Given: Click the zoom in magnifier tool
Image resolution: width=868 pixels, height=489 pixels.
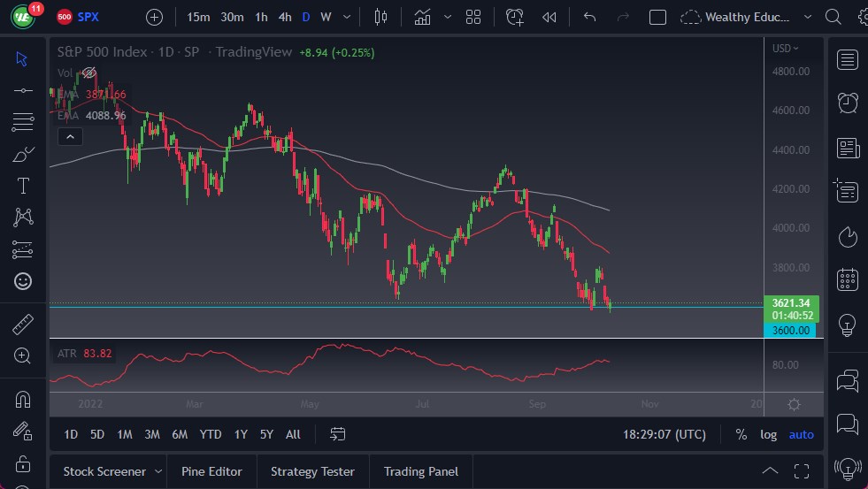Looking at the screenshot, I should coord(23,355).
